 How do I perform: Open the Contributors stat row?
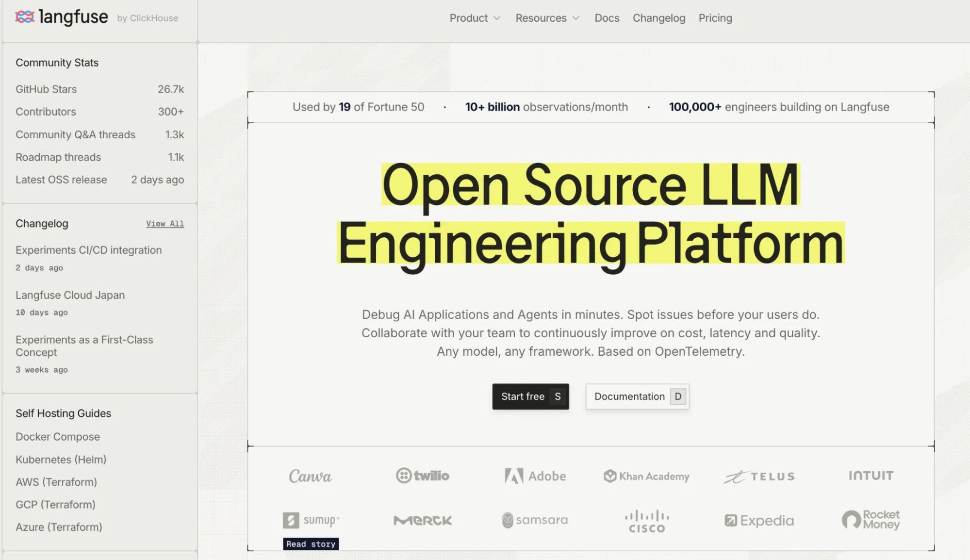click(99, 112)
